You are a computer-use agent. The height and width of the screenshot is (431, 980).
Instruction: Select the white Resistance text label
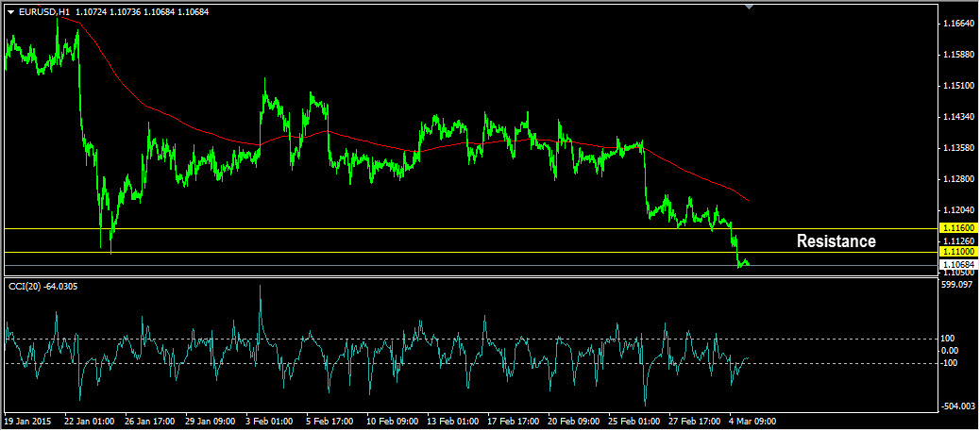pyautogui.click(x=836, y=241)
